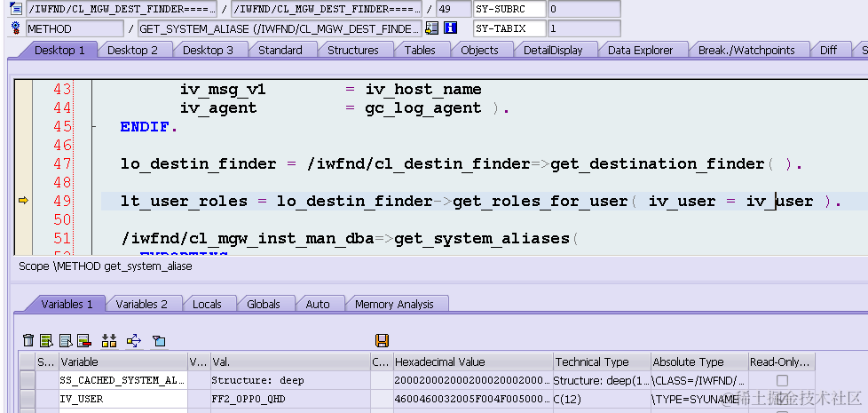Image resolution: width=868 pixels, height=413 pixels.
Task: Click the table icon with red minus bar
Action: [x=84, y=340]
